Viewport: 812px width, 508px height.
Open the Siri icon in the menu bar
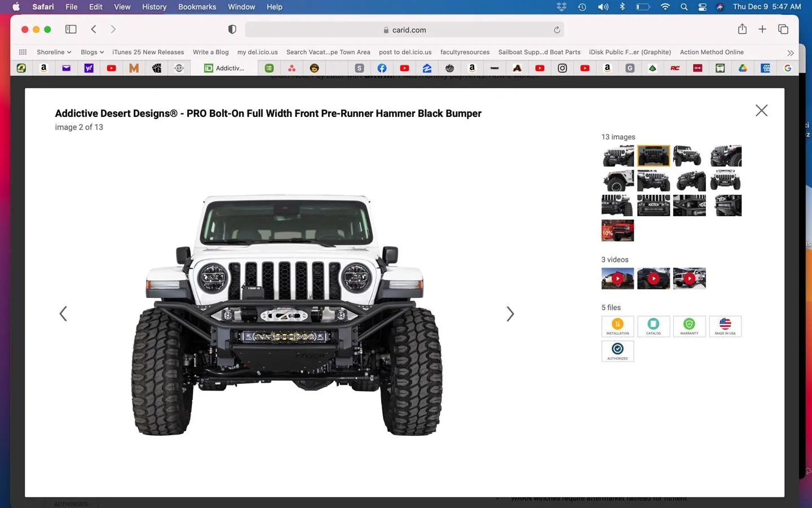[x=720, y=7]
